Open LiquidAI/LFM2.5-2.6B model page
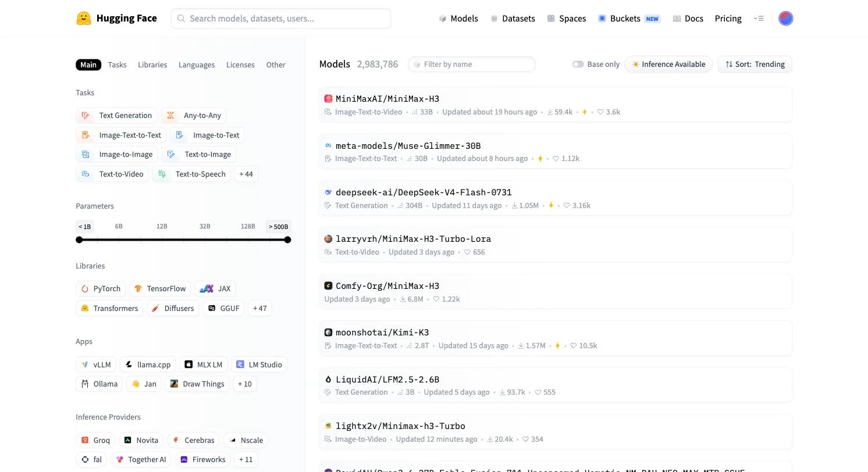 (556, 385)
